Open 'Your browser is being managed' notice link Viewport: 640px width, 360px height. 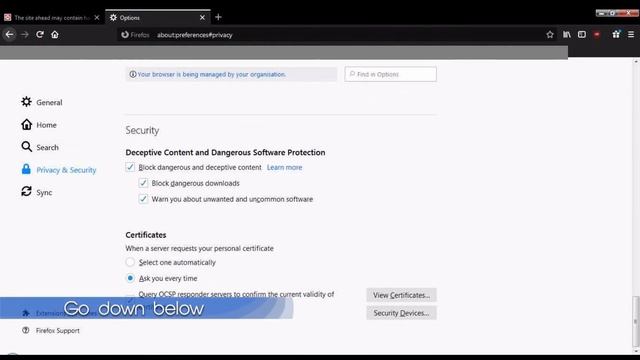click(x=211, y=74)
